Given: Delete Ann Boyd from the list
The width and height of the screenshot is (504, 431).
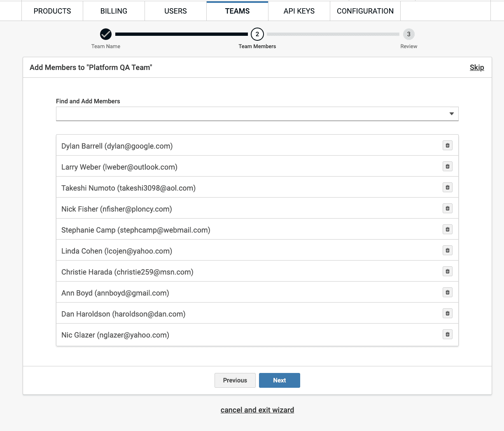Looking at the screenshot, I should coord(447,292).
